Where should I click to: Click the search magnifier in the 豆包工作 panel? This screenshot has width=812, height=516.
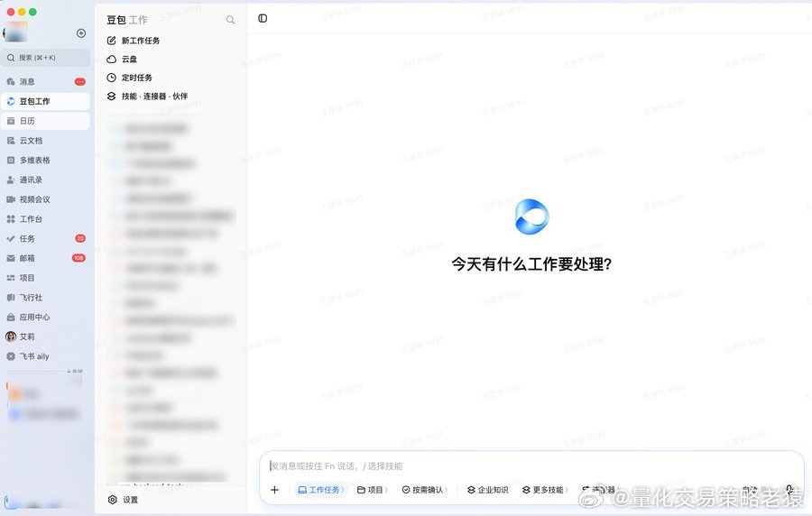click(x=230, y=20)
